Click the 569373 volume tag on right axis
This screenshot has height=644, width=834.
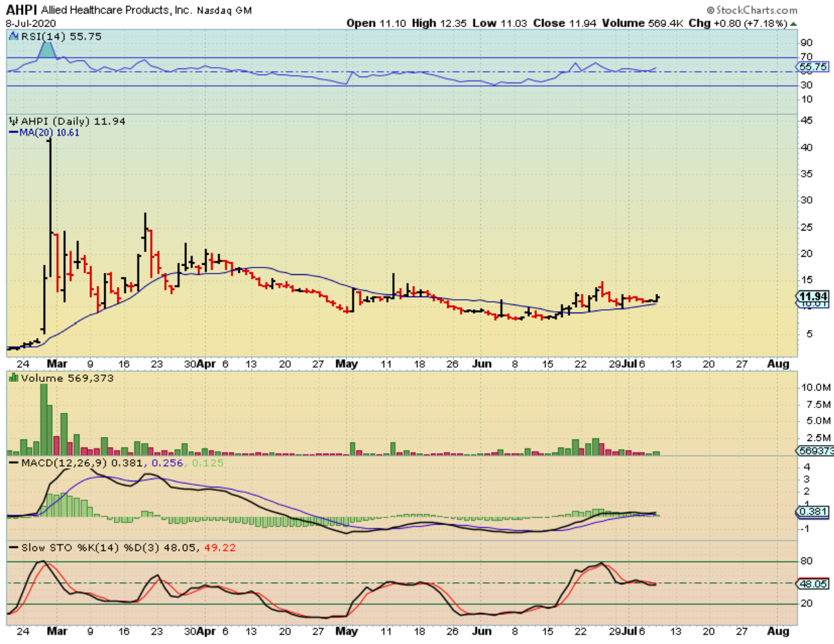816,451
